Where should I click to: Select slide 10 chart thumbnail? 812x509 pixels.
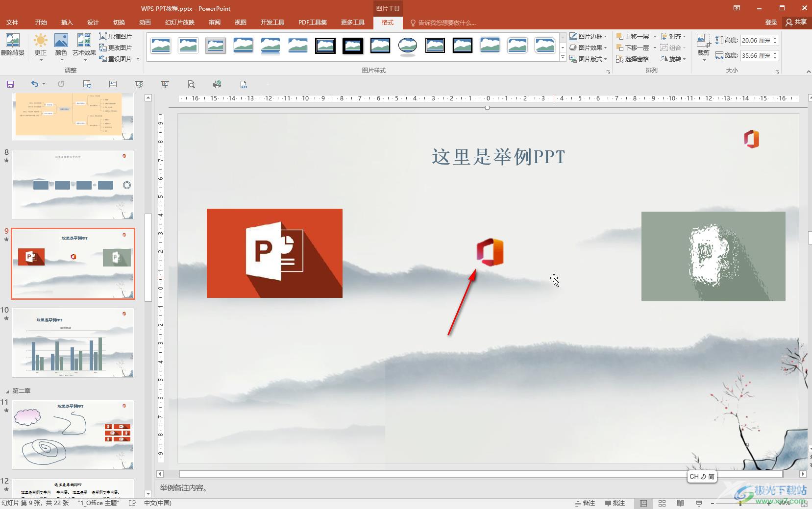73,342
